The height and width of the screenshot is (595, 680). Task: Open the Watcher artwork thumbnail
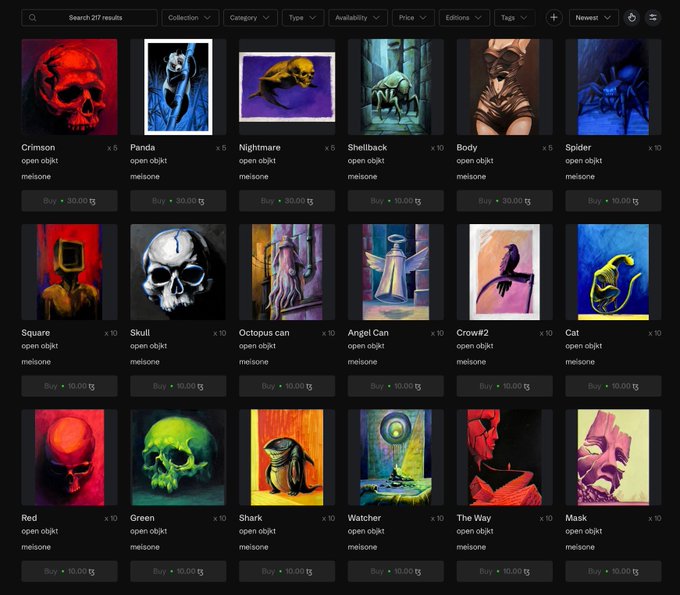(396, 458)
